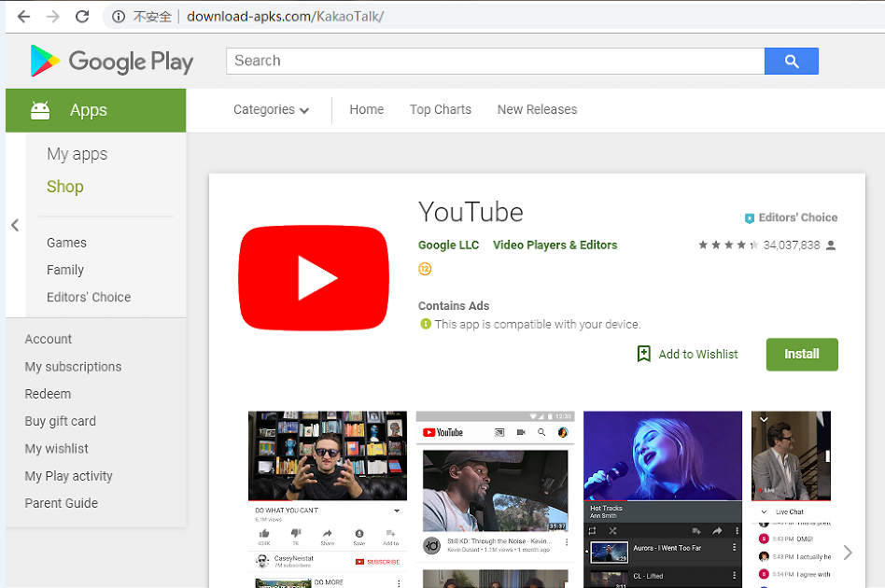Click the Add to Wishlist bookmark icon

(643, 354)
